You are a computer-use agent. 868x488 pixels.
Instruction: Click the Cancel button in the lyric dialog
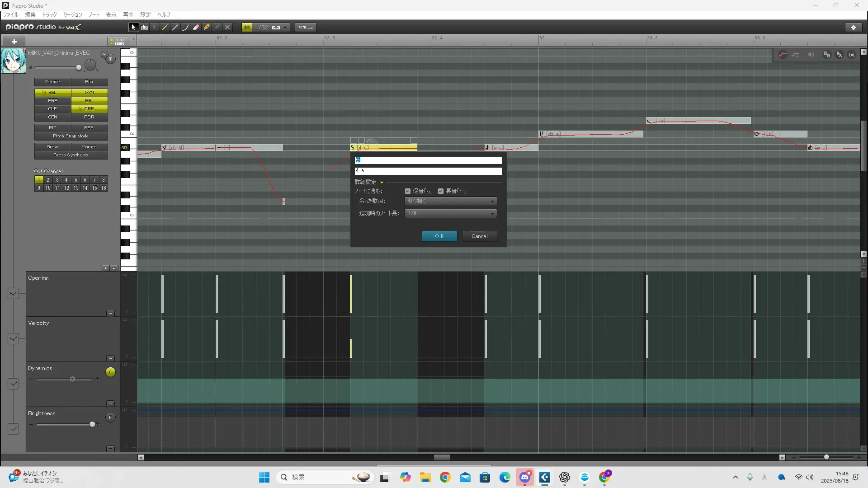pyautogui.click(x=479, y=236)
